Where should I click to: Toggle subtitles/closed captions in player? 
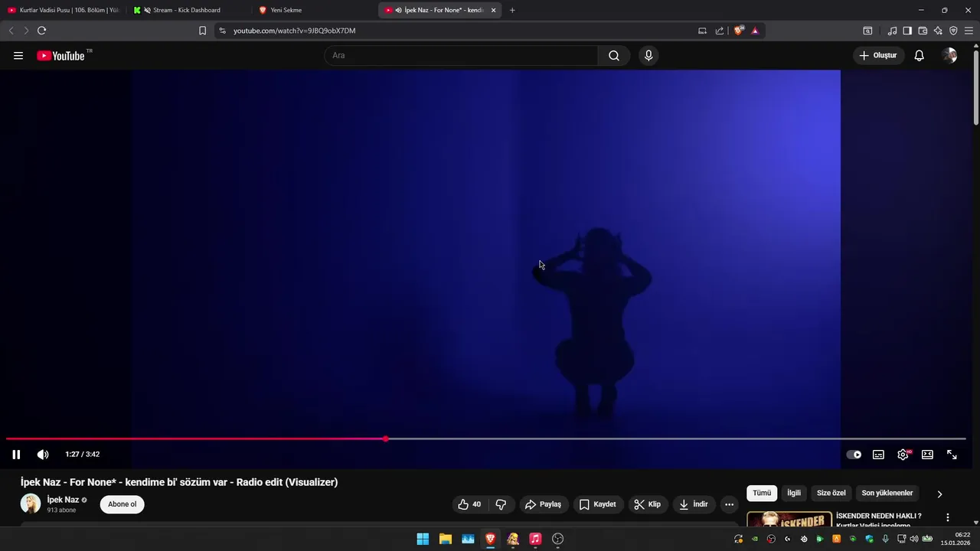coord(878,455)
